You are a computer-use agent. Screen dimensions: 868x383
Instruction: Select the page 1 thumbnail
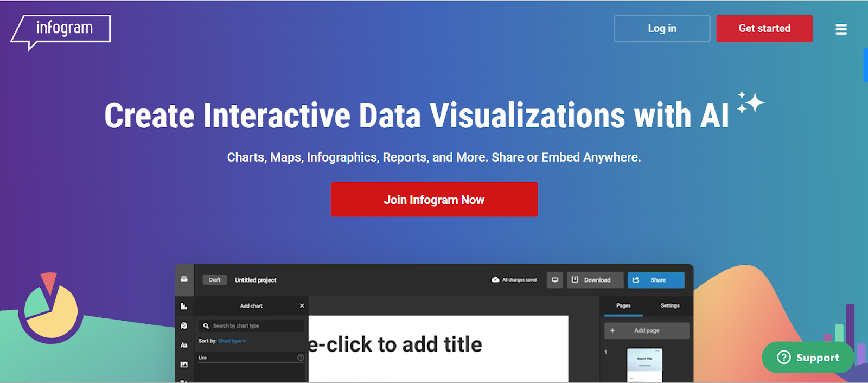click(x=644, y=366)
